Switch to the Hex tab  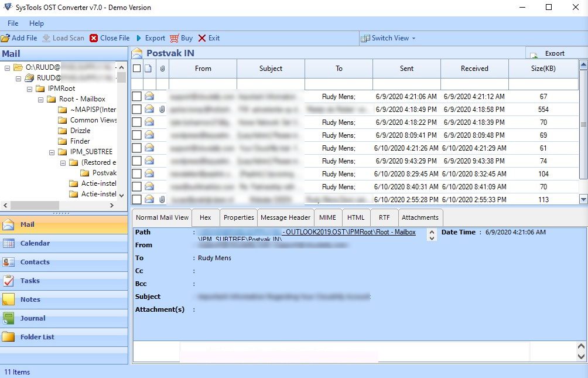205,217
